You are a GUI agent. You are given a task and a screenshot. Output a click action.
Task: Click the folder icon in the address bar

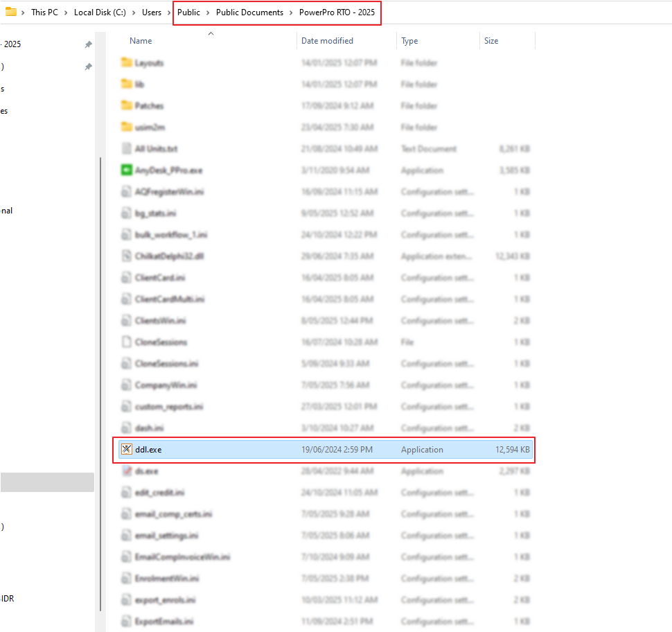(x=10, y=12)
